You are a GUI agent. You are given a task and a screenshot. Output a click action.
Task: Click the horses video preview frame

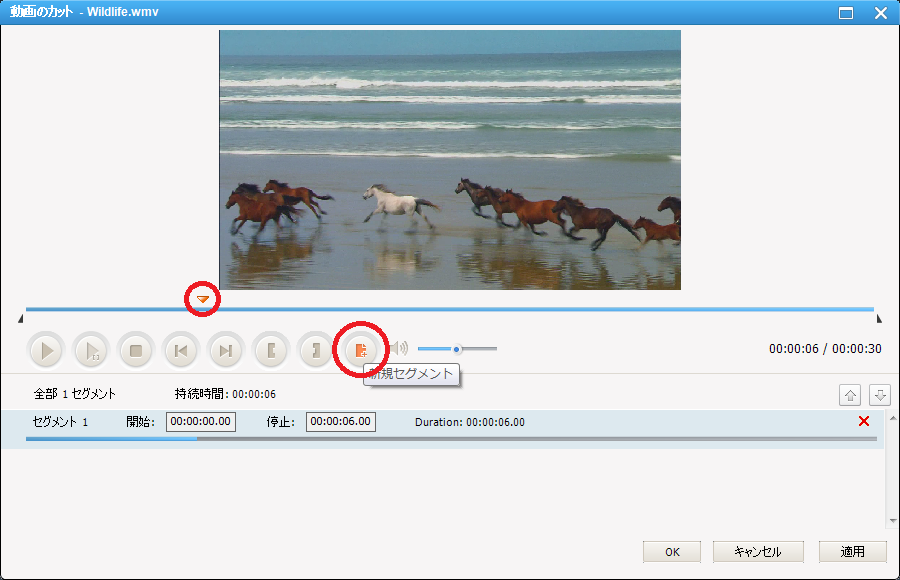pos(450,160)
